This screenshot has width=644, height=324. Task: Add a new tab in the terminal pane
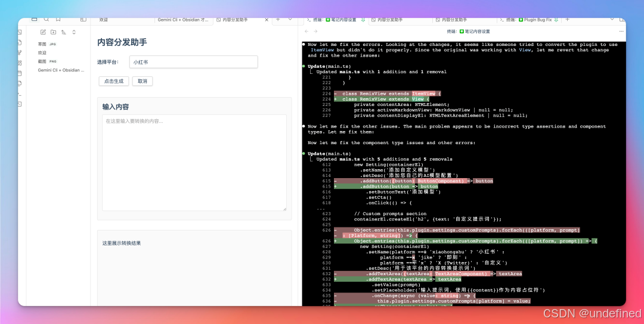point(568,19)
